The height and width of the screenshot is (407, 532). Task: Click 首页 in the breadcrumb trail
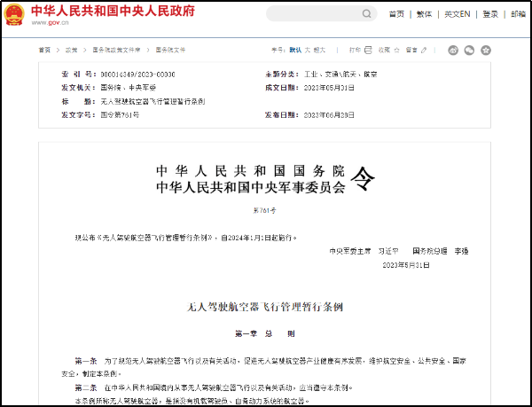[44, 51]
